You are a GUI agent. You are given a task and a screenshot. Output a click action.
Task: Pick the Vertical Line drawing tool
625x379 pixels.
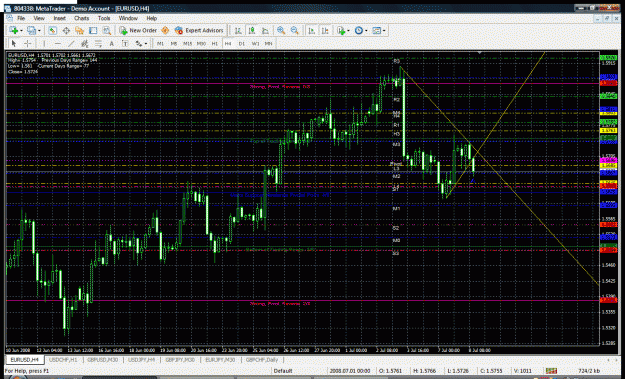pyautogui.click(x=44, y=43)
